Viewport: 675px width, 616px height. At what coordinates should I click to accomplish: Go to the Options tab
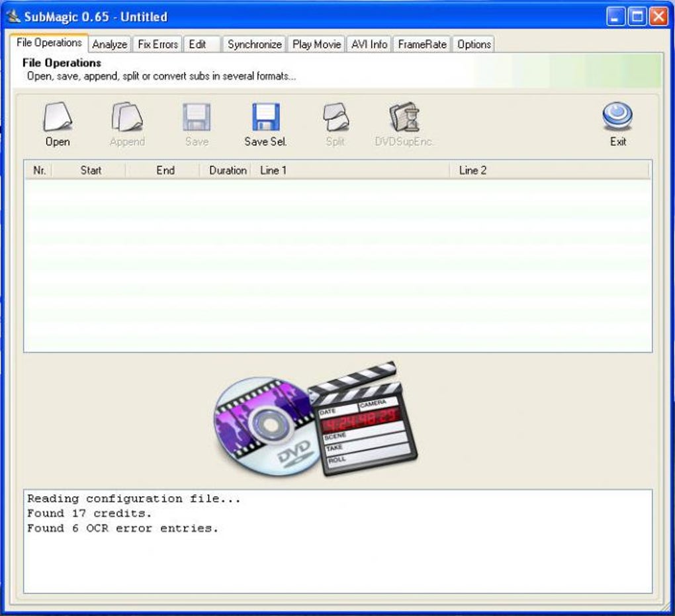click(474, 44)
